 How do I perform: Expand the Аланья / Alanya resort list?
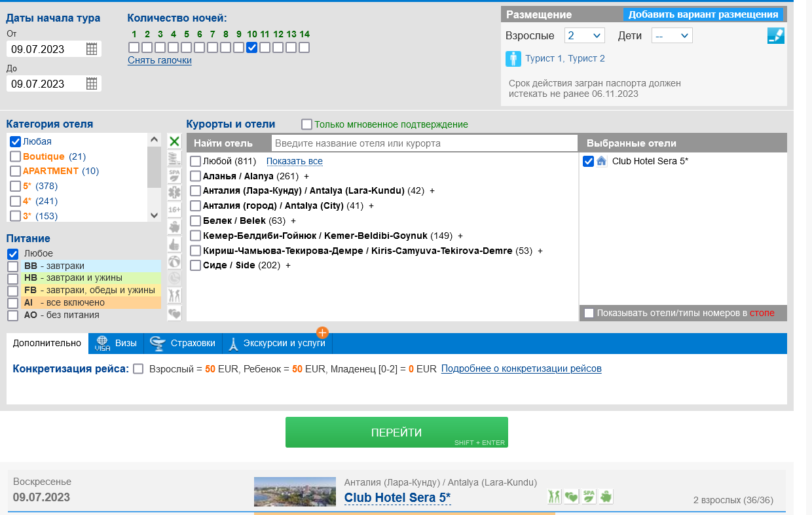click(306, 176)
